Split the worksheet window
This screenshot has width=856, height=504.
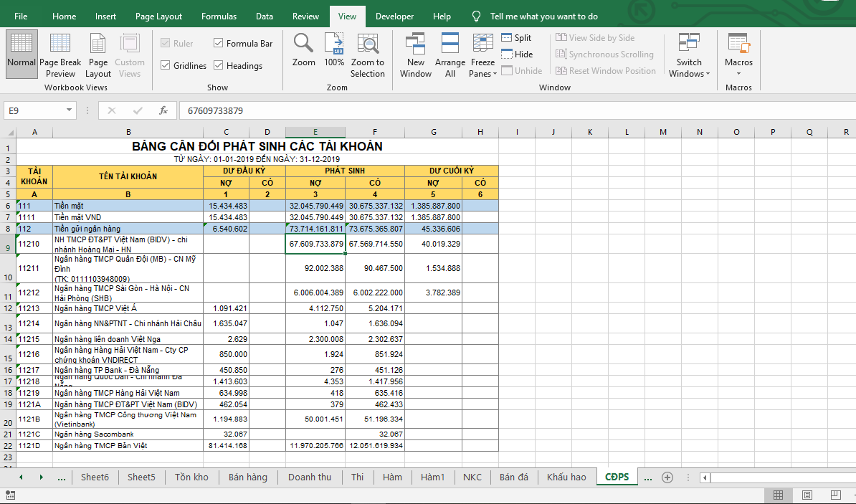516,38
